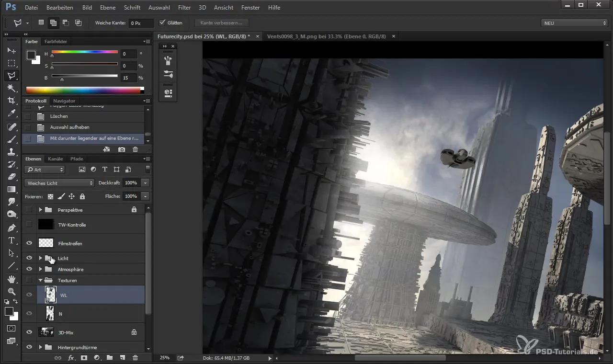Click the Quick Mask mode icon
This screenshot has height=364, width=613.
(11, 329)
